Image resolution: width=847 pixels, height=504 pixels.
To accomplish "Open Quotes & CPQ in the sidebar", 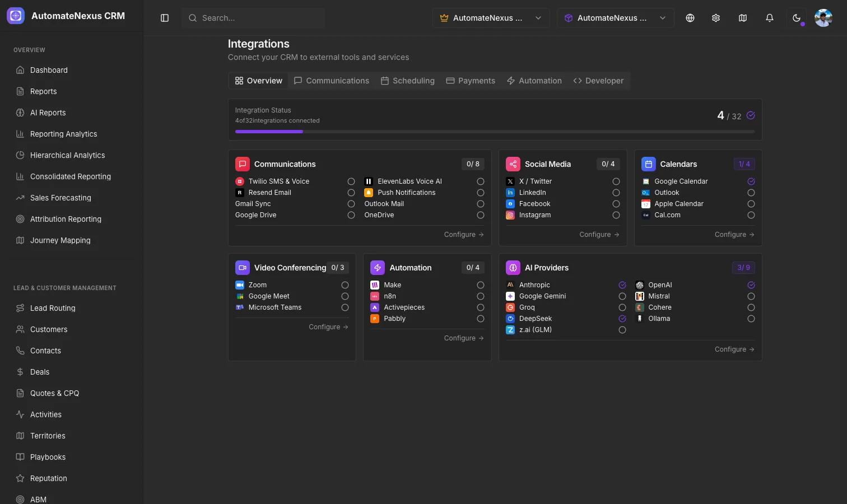I will (72, 393).
